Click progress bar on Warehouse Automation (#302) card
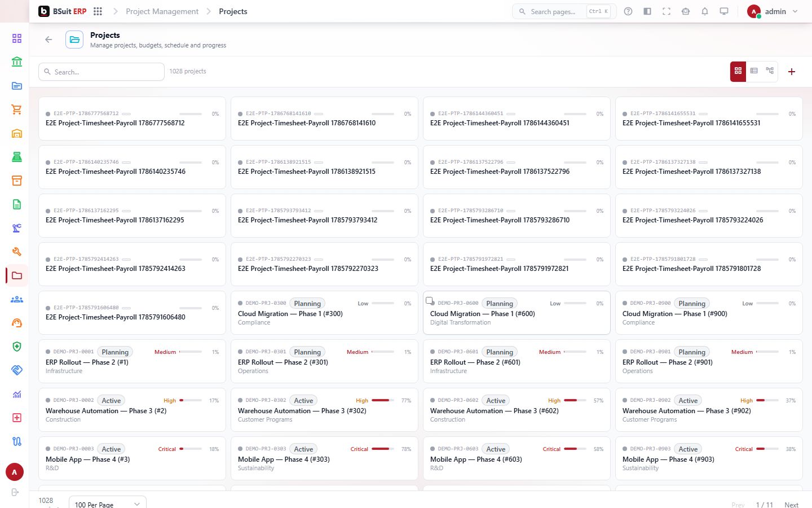Screen dimensions: 812x508 383,400
